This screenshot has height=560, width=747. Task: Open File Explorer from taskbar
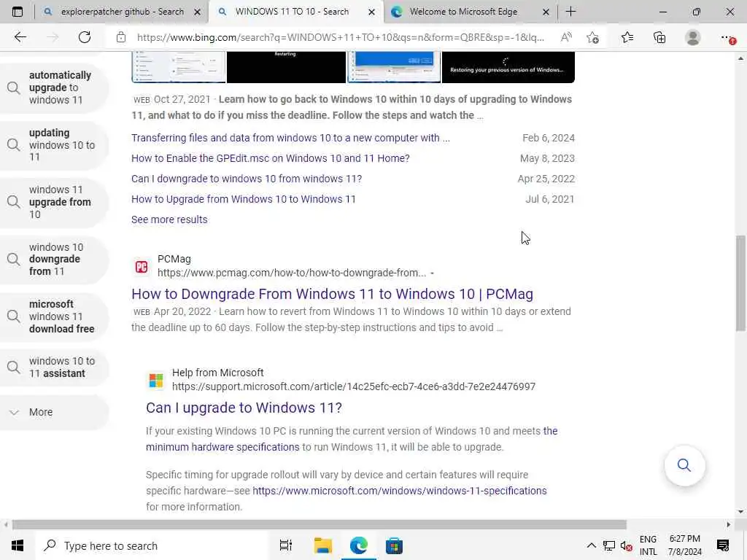tap(322, 545)
